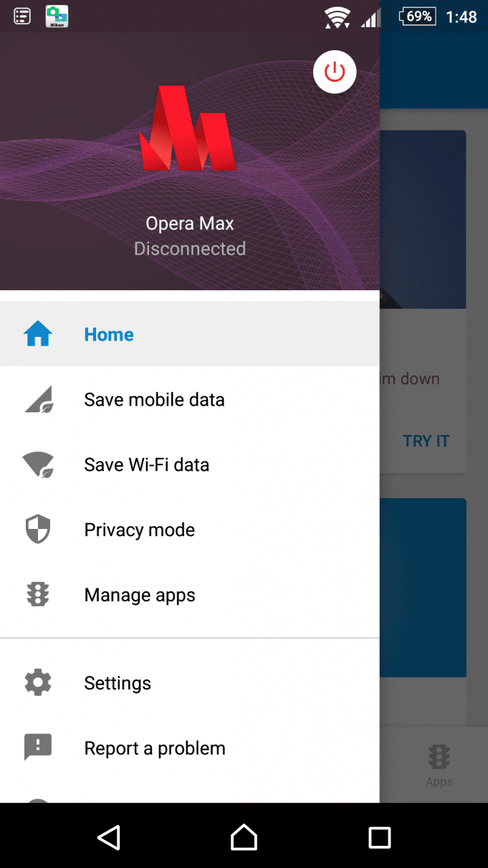
Task: Tap the Save Wi-Fi data leaf icon
Action: (38, 464)
